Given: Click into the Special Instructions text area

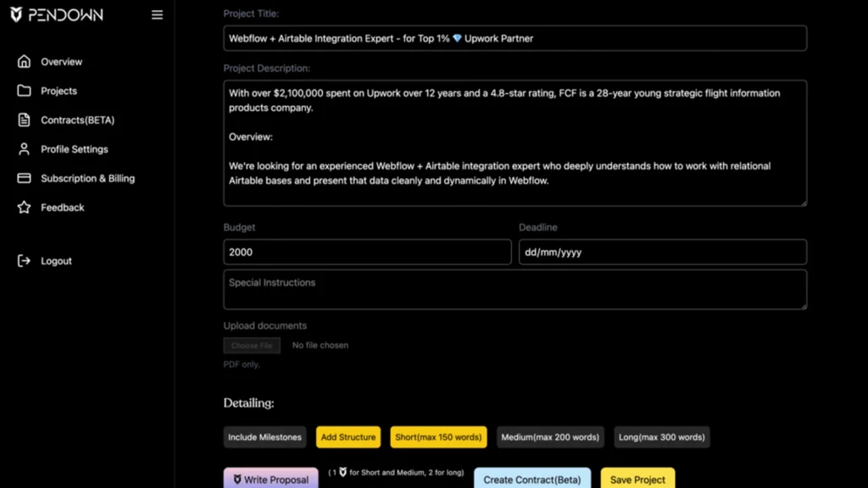Looking at the screenshot, I should 515,290.
